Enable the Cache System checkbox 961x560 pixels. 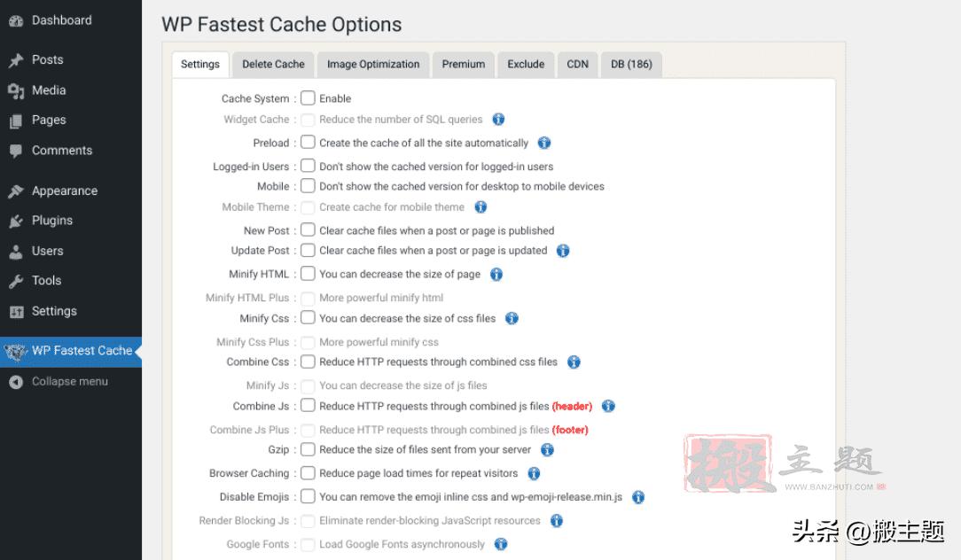tap(308, 98)
